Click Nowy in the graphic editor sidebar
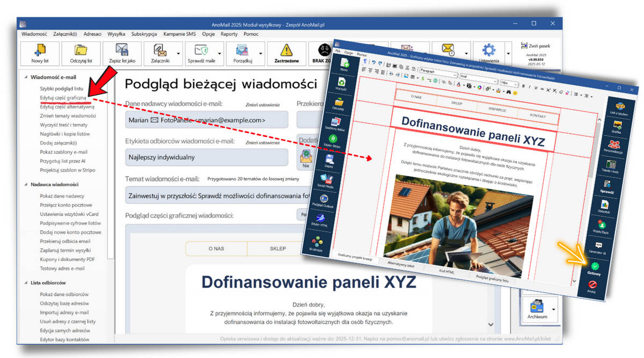644x358 pixels. pos(343,65)
